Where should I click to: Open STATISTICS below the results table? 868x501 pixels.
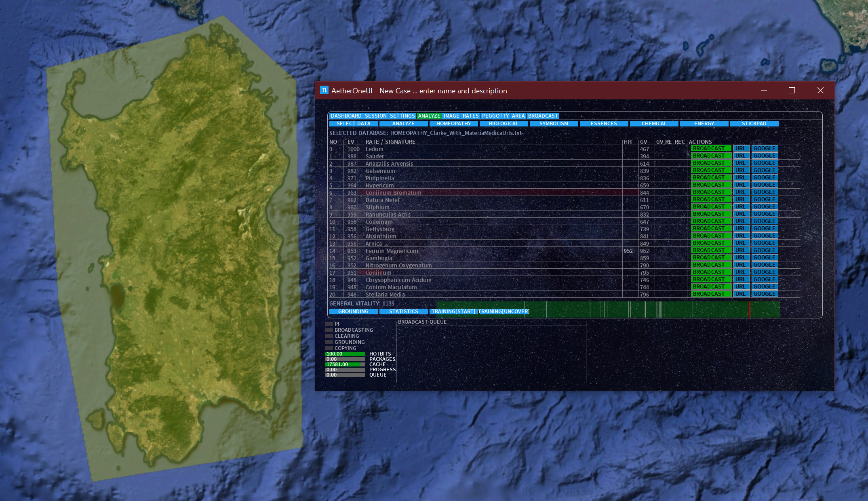point(403,312)
